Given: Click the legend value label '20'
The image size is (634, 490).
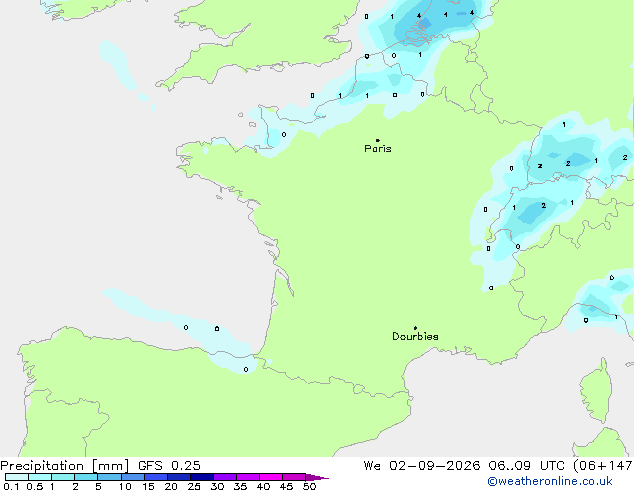Looking at the screenshot, I should click(x=171, y=486).
